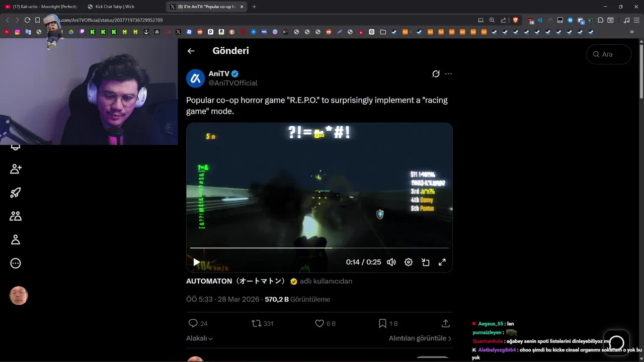
Task: Switch to the Kali Uchis Moonlight tab
Action: tap(41, 7)
